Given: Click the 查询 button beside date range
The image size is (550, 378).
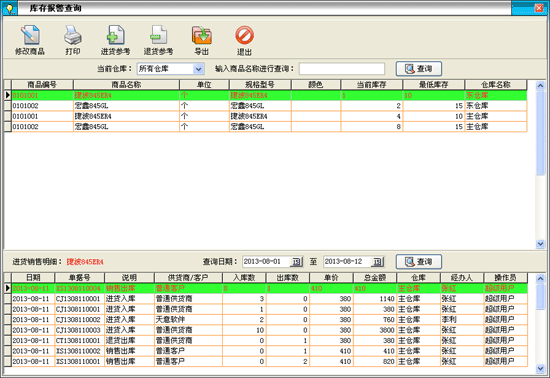Looking at the screenshot, I should tap(418, 262).
